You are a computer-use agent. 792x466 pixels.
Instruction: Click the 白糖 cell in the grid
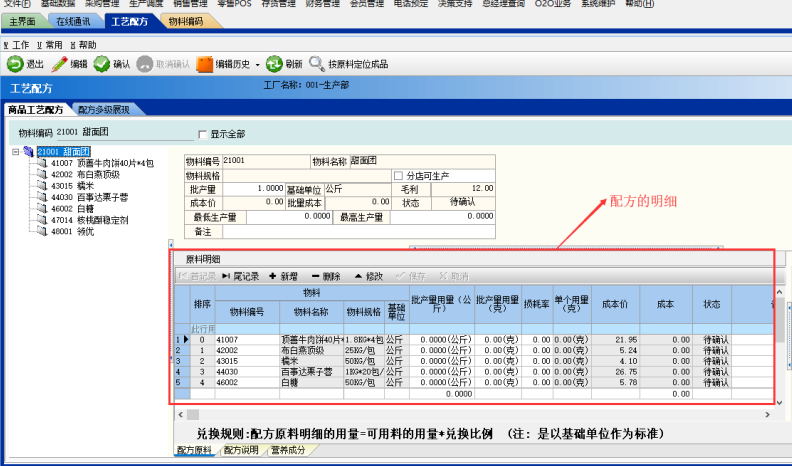tap(312, 383)
